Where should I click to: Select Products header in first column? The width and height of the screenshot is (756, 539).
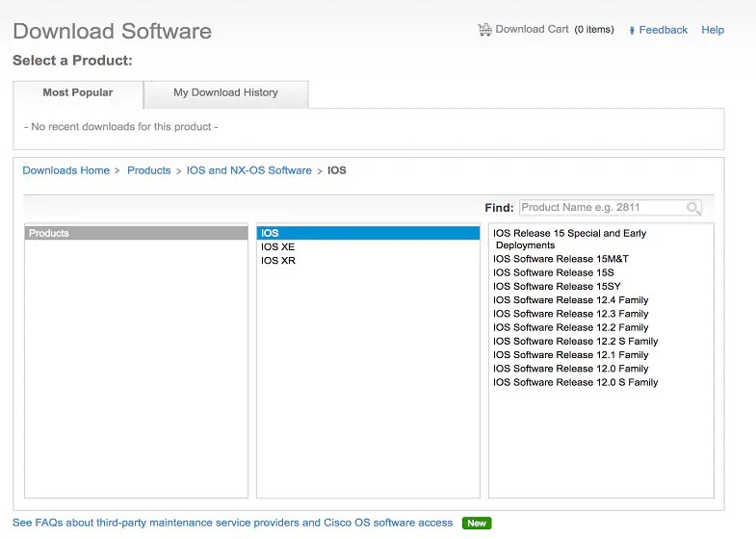point(136,233)
